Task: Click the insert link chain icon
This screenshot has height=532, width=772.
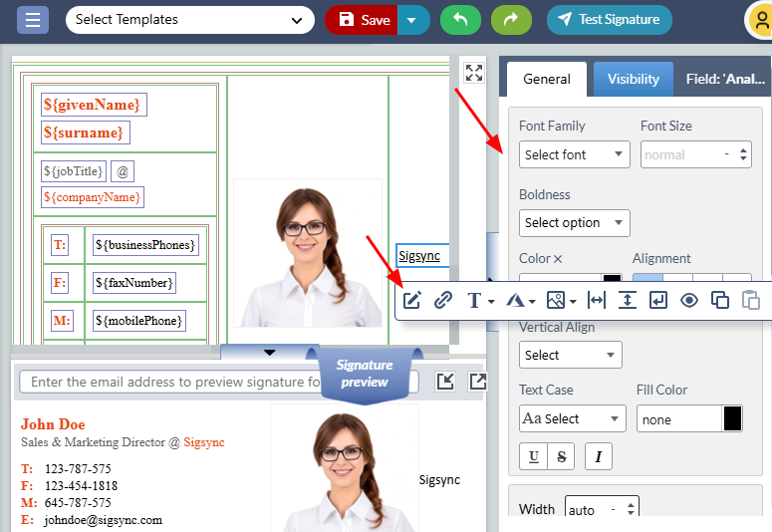Action: (443, 300)
